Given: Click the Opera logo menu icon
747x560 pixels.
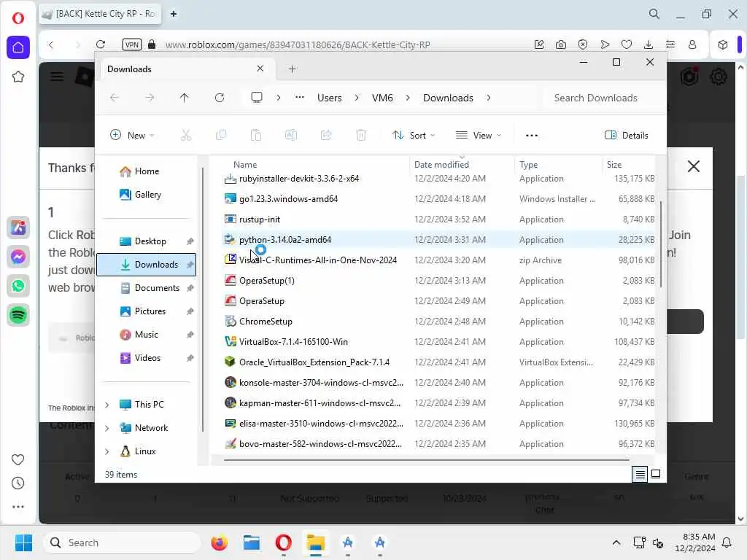Looking at the screenshot, I should [18, 18].
